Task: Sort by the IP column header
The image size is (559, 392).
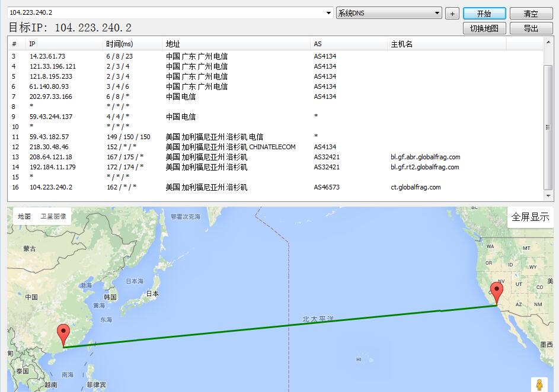Action: 64,44
